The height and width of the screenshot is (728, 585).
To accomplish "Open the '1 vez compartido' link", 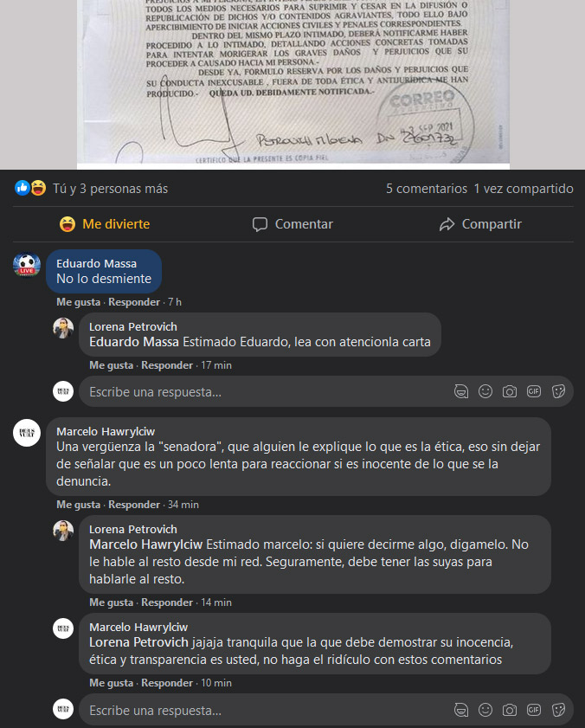I will tap(524, 189).
